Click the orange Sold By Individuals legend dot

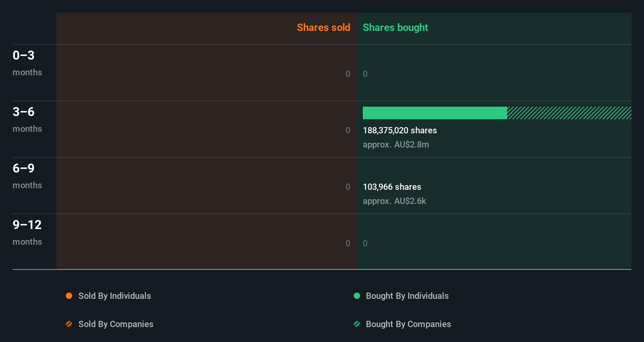click(x=69, y=296)
